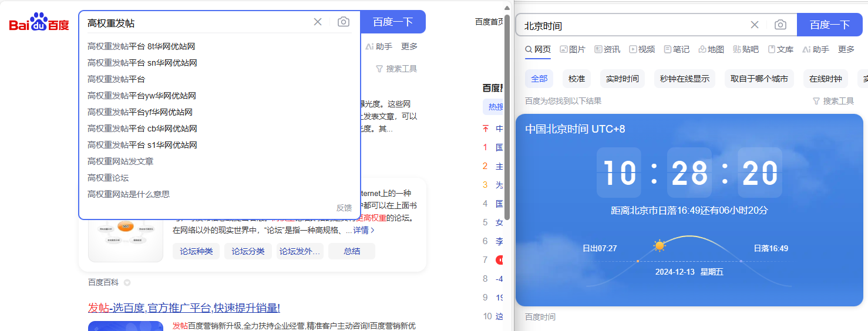Switch to 网页 tab in right window
868x331 pixels.
click(538, 49)
